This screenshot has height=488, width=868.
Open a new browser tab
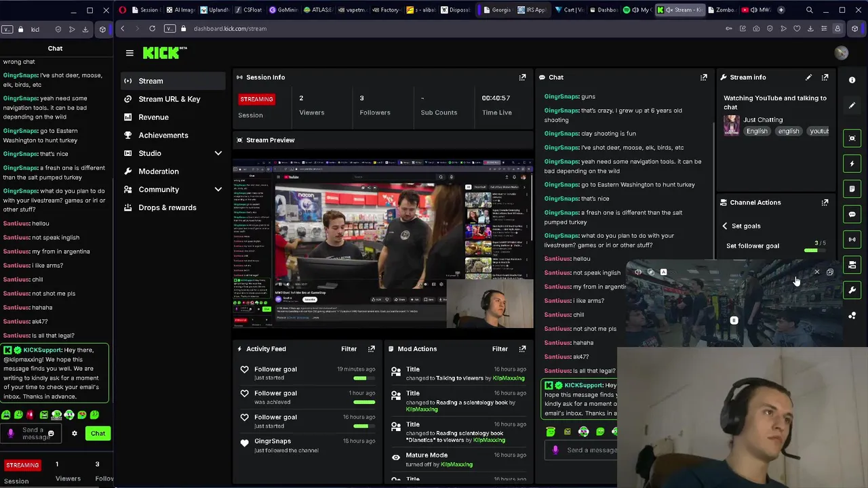pos(781,10)
